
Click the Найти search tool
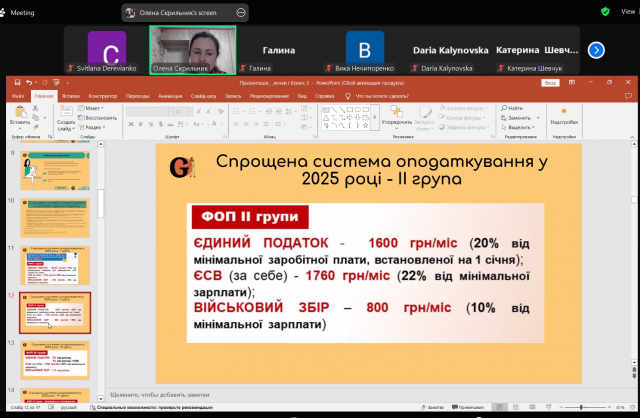pyautogui.click(x=513, y=108)
